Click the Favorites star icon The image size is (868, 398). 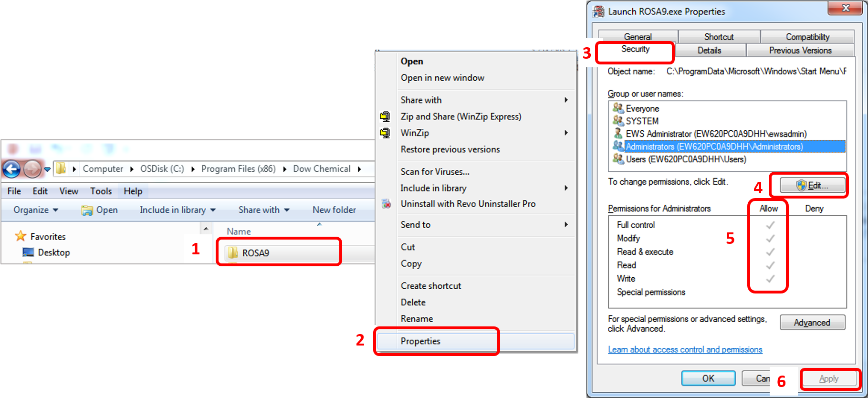(x=21, y=236)
